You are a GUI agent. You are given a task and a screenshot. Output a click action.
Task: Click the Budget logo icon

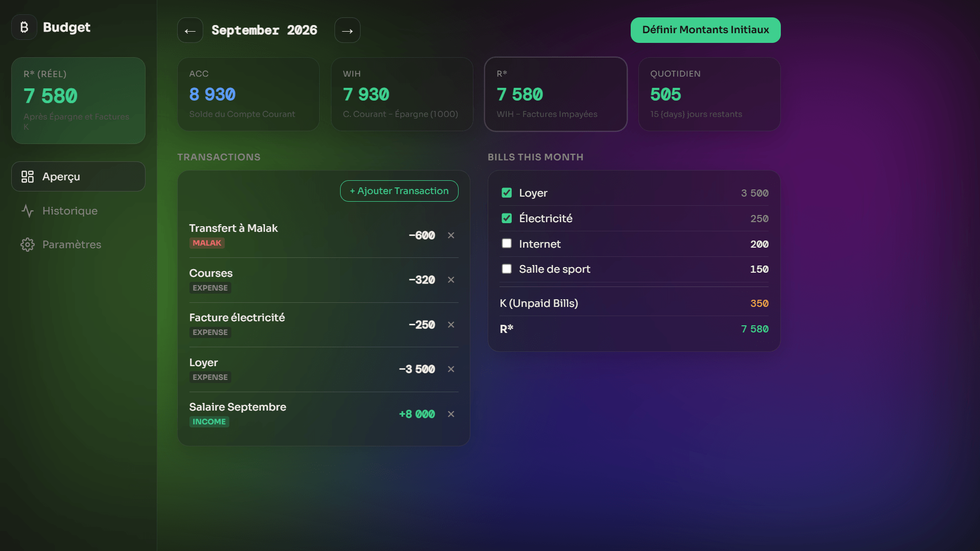24,27
